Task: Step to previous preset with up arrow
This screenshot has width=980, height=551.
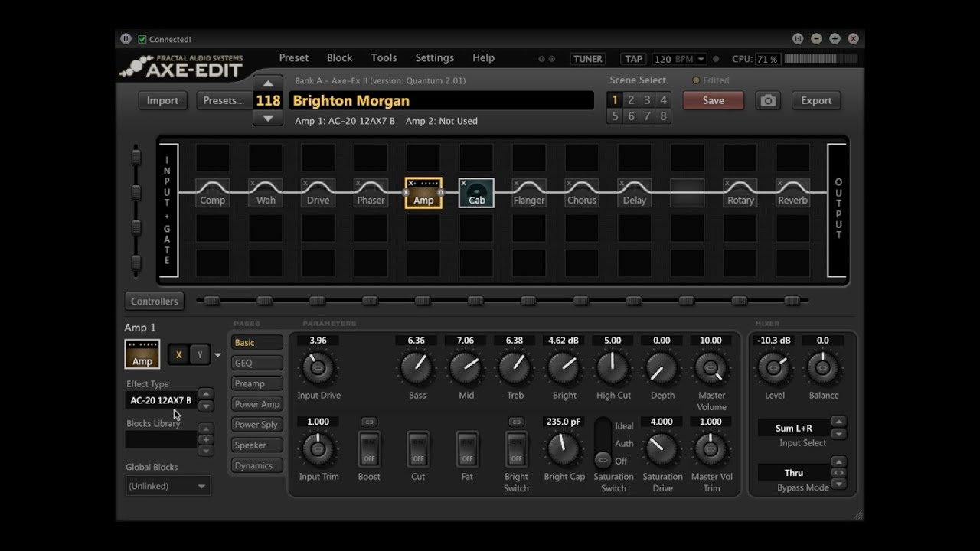Action: tap(267, 83)
